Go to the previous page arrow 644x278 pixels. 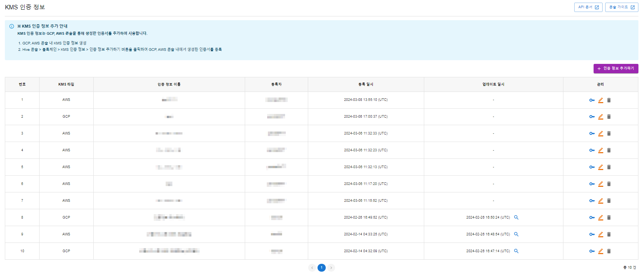tap(312, 268)
